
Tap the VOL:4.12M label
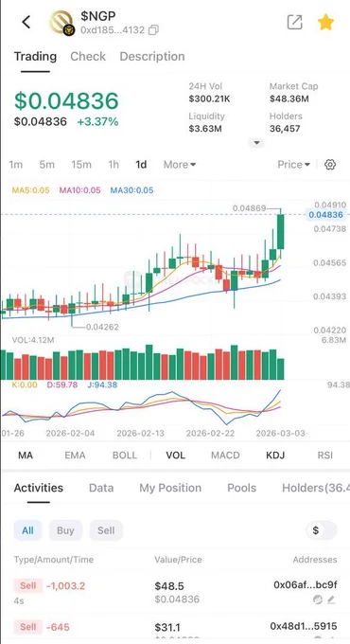33,340
